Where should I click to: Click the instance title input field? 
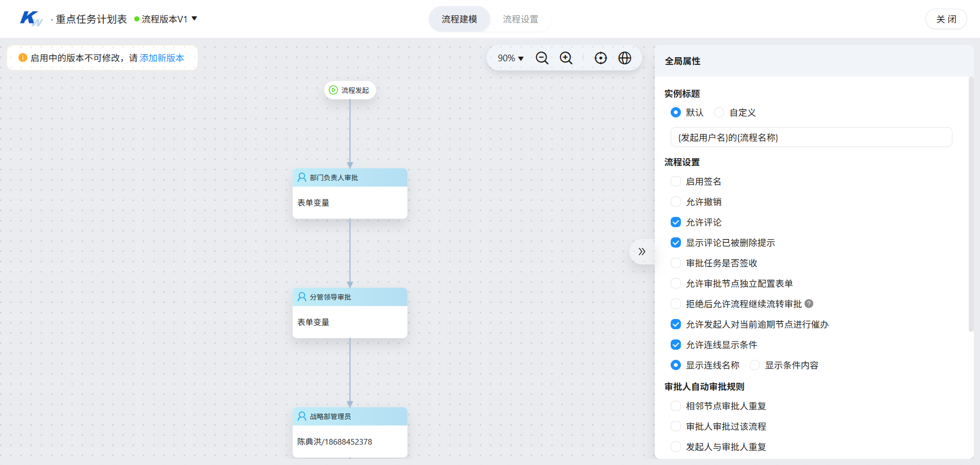click(x=811, y=137)
